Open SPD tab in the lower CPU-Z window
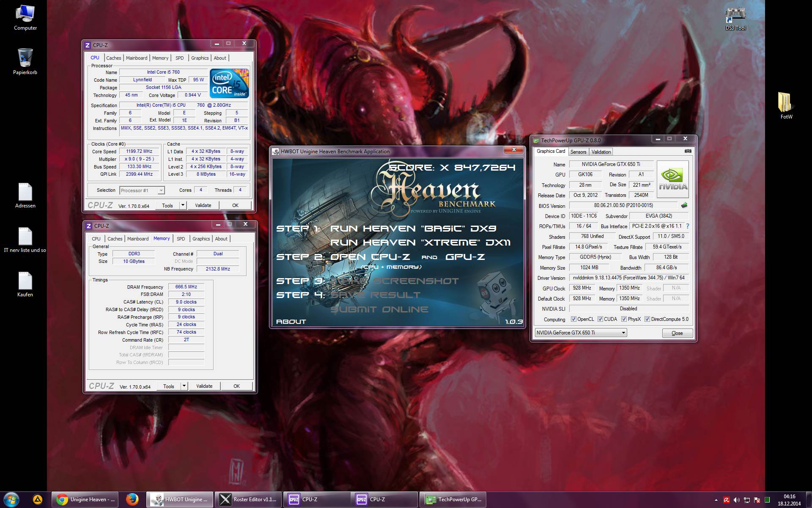Image resolution: width=812 pixels, height=508 pixels. pos(181,239)
